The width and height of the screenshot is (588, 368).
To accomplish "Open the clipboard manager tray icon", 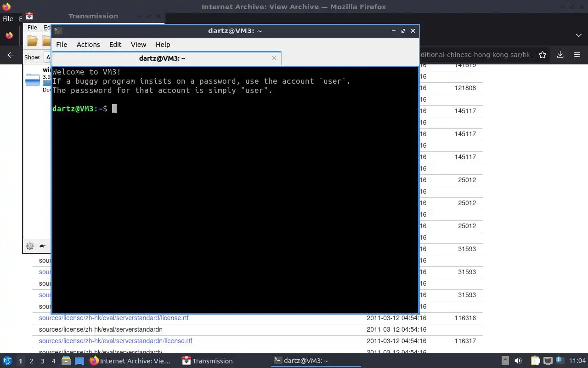I will (535, 361).
